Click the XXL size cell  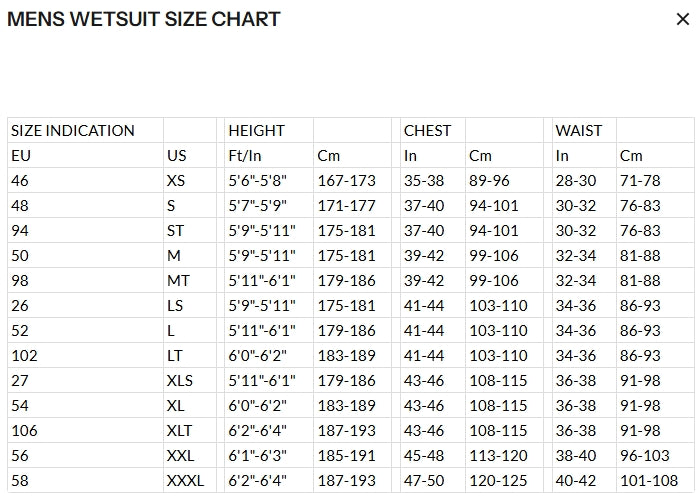190,455
